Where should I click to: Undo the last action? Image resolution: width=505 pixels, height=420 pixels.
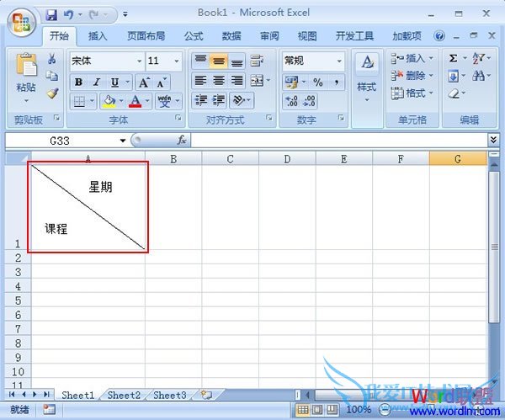68,15
